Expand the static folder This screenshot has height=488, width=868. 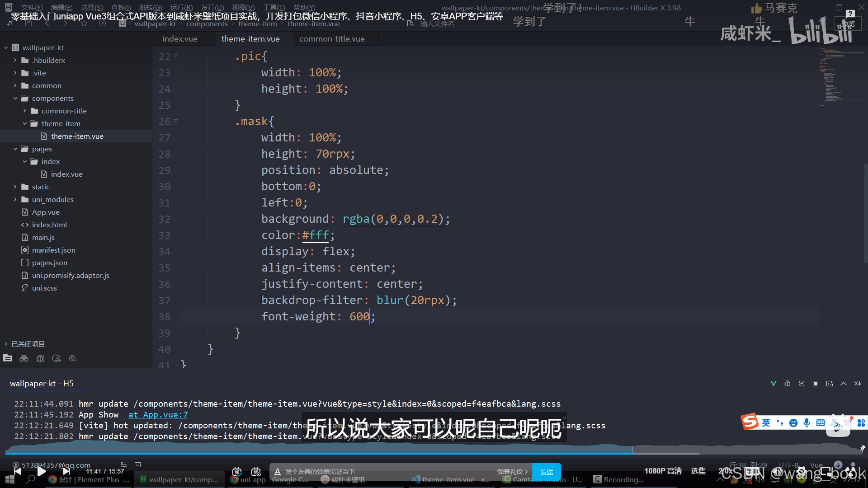click(x=15, y=187)
